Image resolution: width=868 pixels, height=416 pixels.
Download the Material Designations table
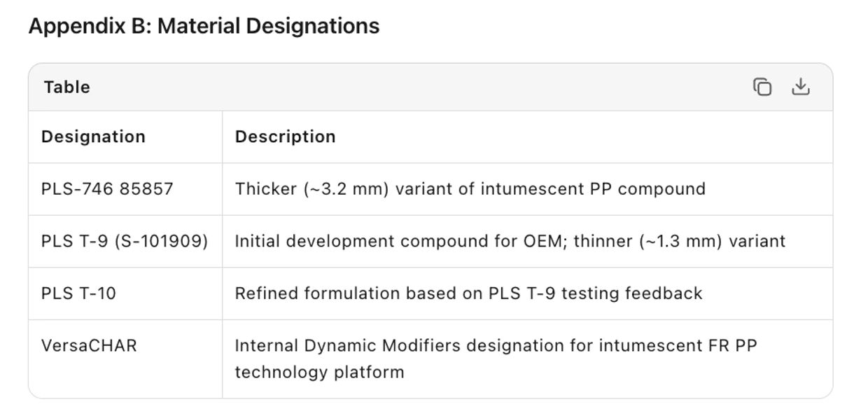tap(800, 87)
